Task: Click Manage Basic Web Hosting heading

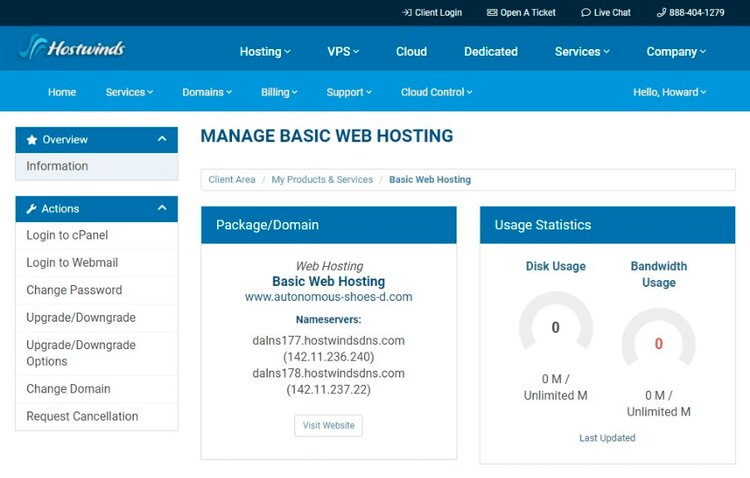Action: coord(327,136)
